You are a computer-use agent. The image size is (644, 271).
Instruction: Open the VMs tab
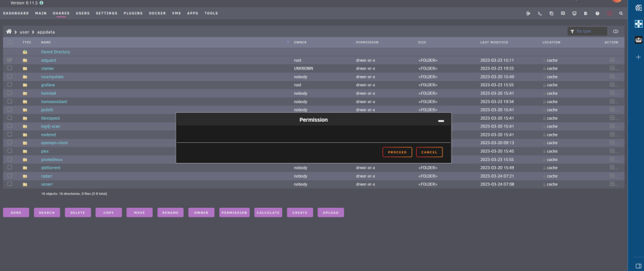click(x=176, y=13)
